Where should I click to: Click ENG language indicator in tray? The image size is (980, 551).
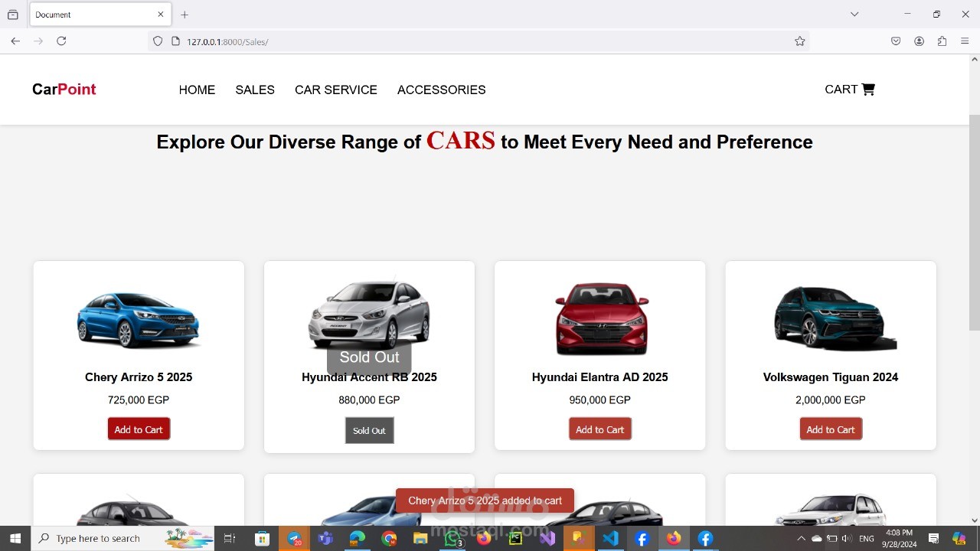[x=867, y=539]
